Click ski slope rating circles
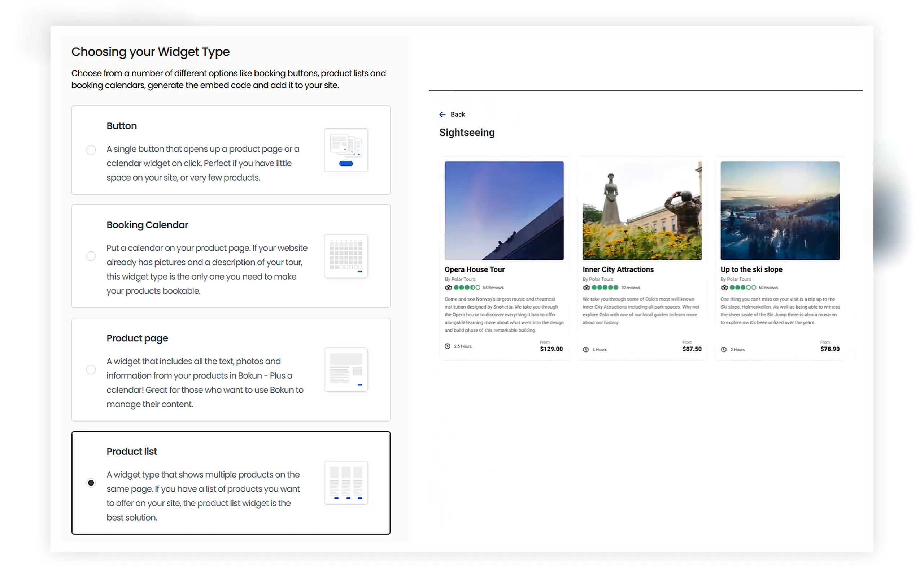 coord(743,288)
